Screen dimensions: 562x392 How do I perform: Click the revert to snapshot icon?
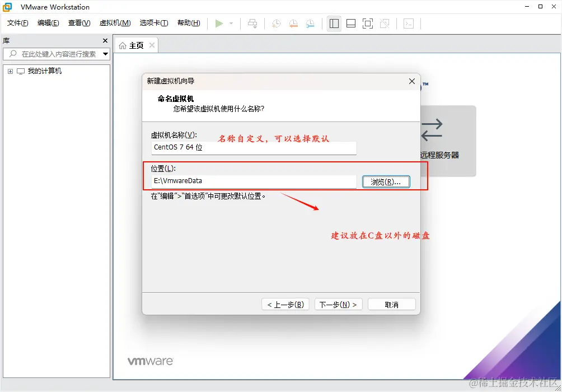coord(293,24)
